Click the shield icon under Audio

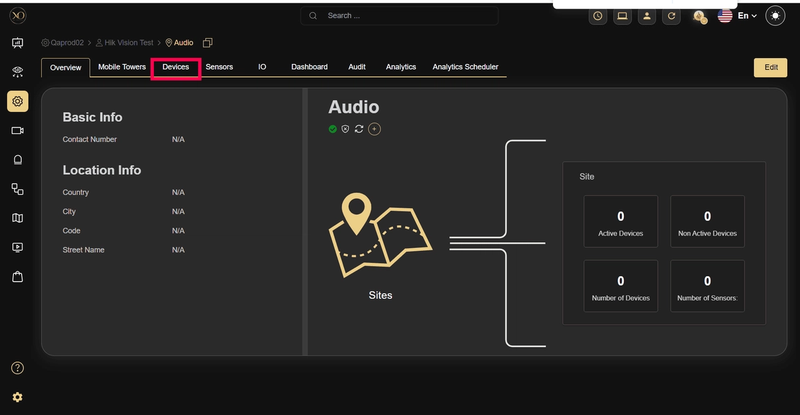(x=345, y=129)
